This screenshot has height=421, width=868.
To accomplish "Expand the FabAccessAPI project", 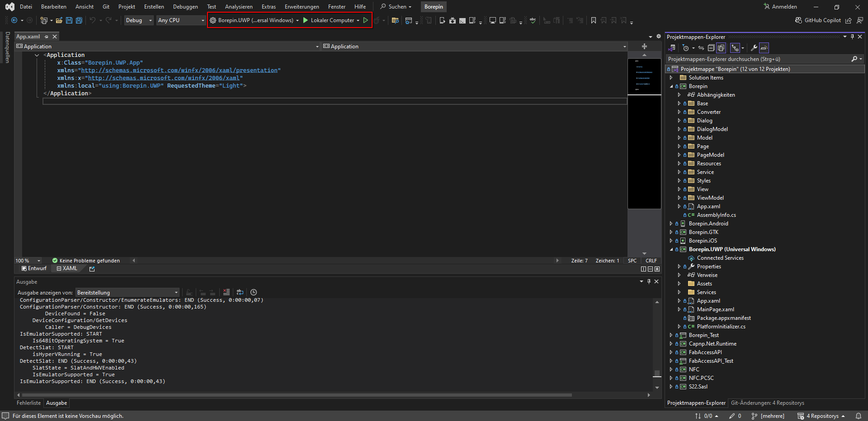I will [x=671, y=352].
